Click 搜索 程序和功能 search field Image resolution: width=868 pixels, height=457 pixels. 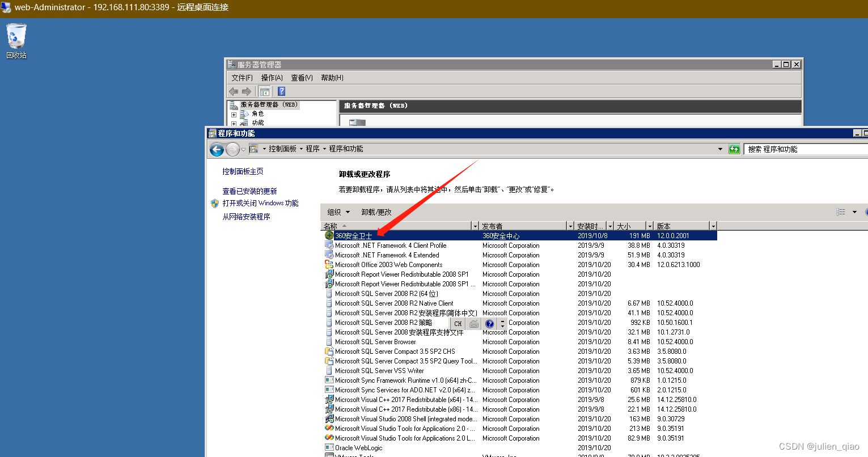tap(806, 149)
